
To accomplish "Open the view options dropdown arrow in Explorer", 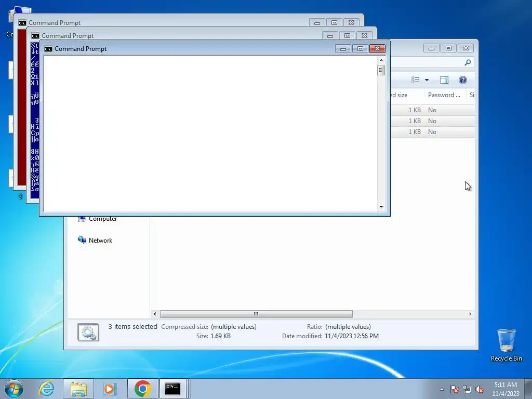I will click(x=427, y=80).
